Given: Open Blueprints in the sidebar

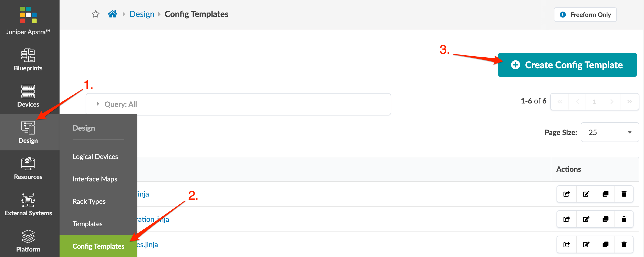Looking at the screenshot, I should [x=28, y=60].
